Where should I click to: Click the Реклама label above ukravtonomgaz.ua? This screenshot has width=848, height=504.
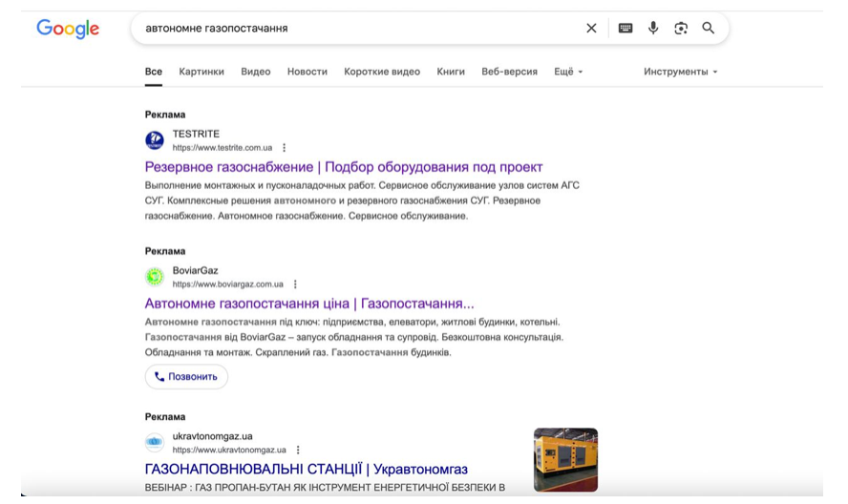pos(165,417)
